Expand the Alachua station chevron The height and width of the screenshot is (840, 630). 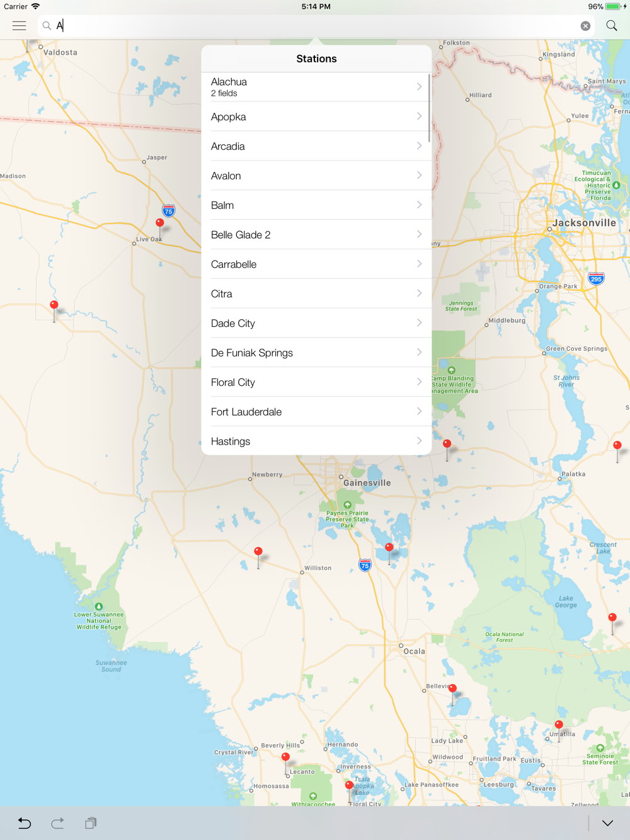tap(419, 87)
